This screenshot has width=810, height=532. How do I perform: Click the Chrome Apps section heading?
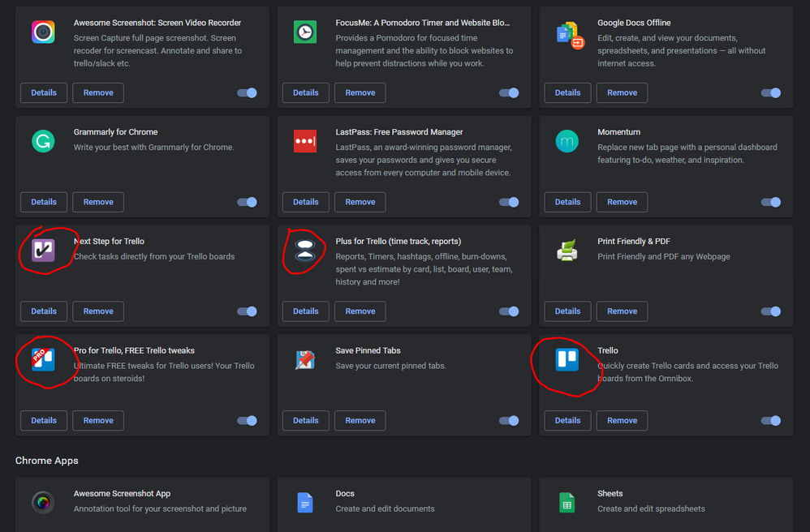click(x=46, y=461)
